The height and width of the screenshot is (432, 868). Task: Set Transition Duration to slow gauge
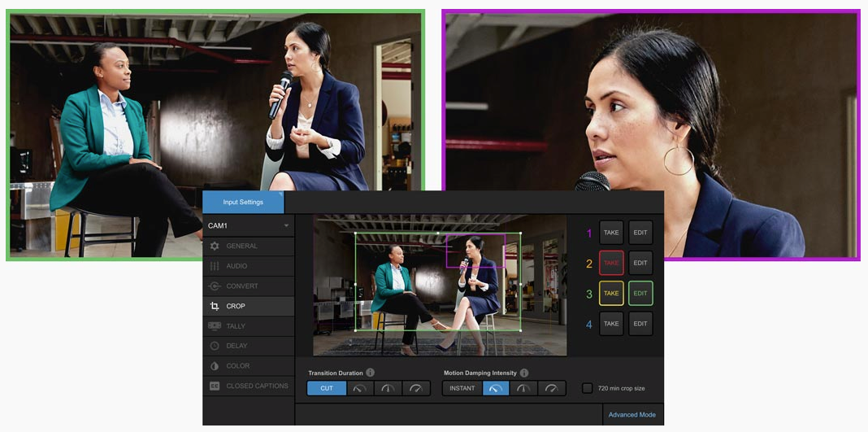click(x=360, y=388)
